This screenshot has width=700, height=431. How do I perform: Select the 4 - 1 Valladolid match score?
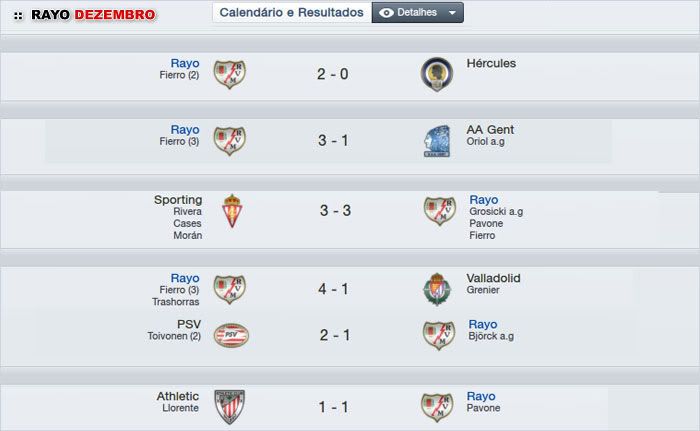pyautogui.click(x=334, y=289)
